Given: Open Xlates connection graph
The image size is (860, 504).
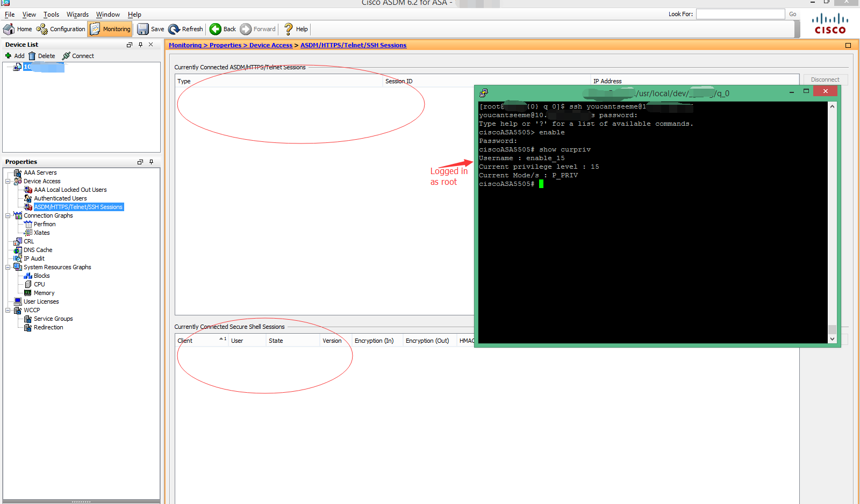Looking at the screenshot, I should click(x=41, y=233).
